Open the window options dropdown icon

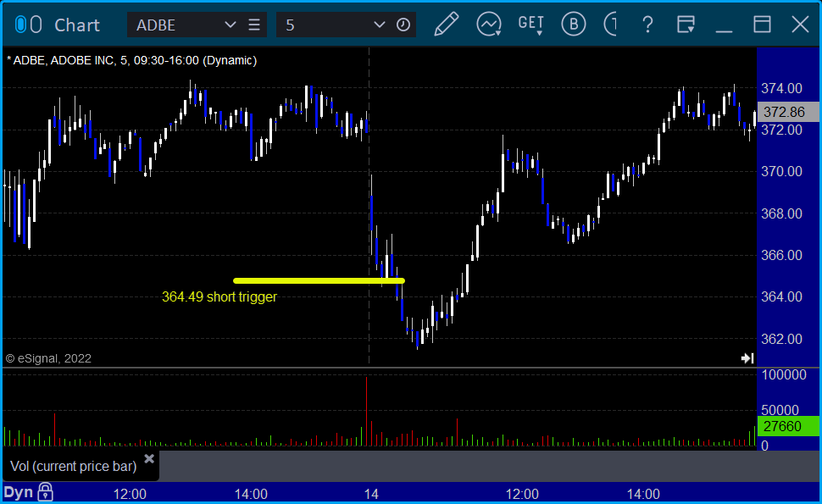coord(686,25)
